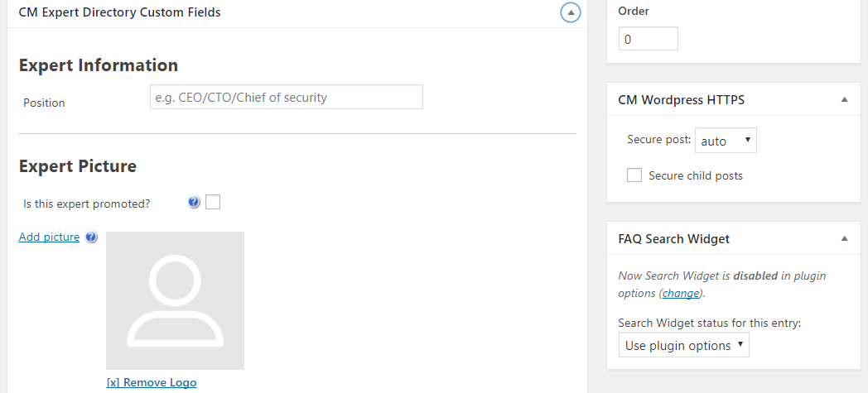Collapse the FAQ Search Widget box
The width and height of the screenshot is (868, 393).
[x=844, y=239]
